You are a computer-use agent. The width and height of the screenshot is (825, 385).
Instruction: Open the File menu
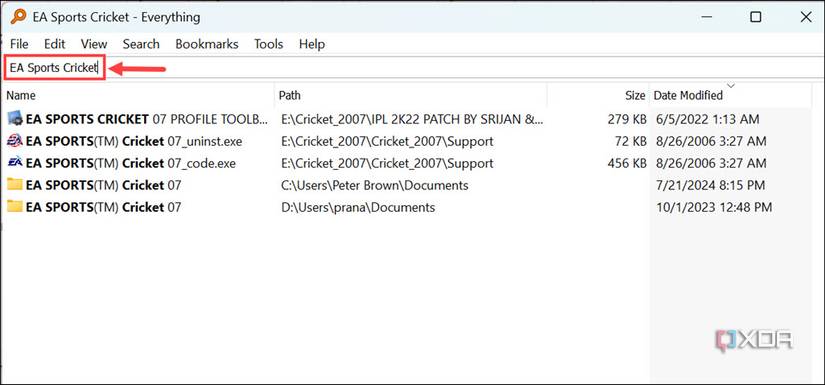(19, 44)
